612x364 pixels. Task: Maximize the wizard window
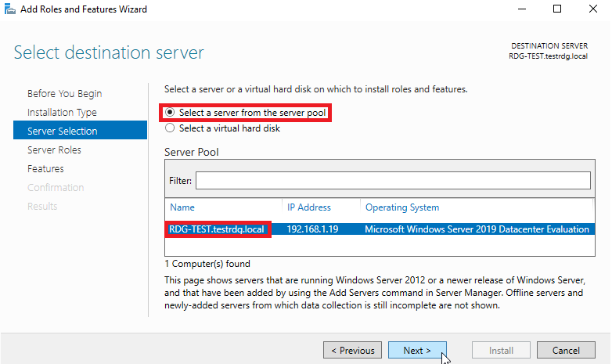tap(557, 9)
